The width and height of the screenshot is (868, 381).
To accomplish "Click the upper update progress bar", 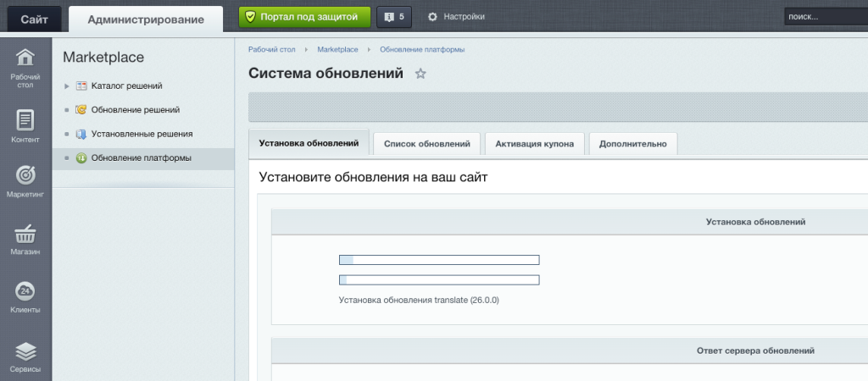I will coord(439,260).
